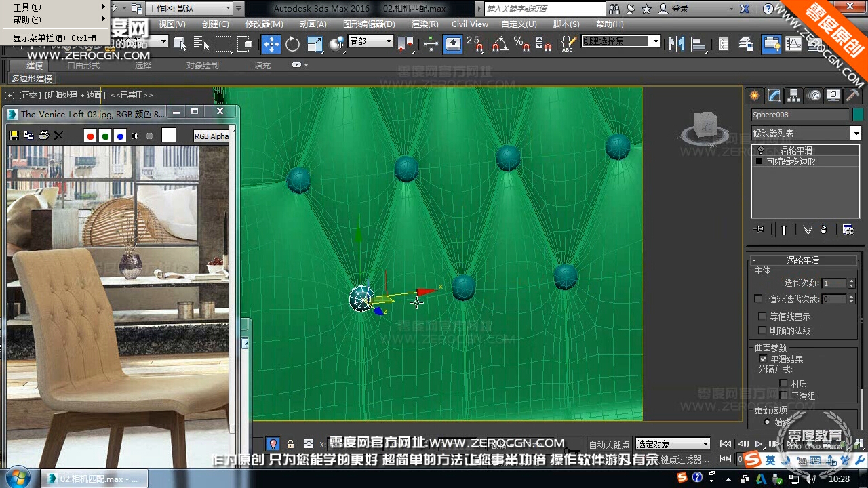
Task: Toggle the angle snap icon
Action: [x=500, y=44]
